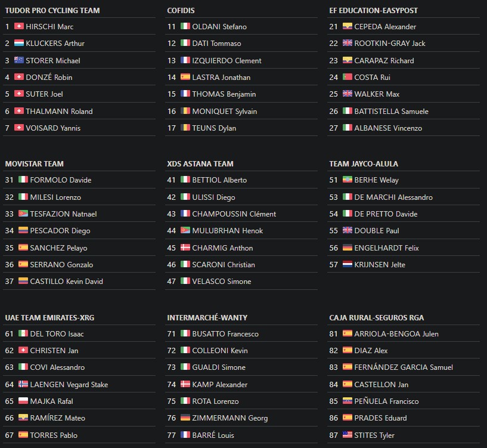
Task: Click the Swiss flag beside HIRSCHI Marc
Action: 19,26
